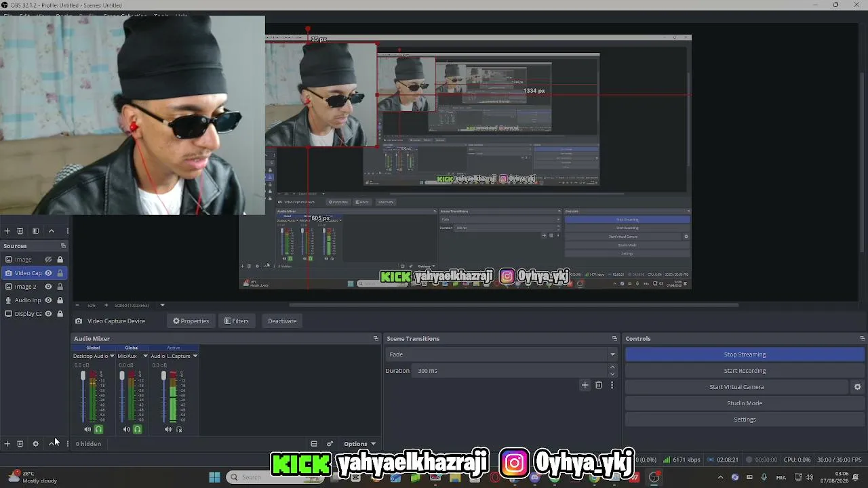Open more options dots in Sources bottom toolbar
This screenshot has width=868, height=488.
click(x=67, y=444)
